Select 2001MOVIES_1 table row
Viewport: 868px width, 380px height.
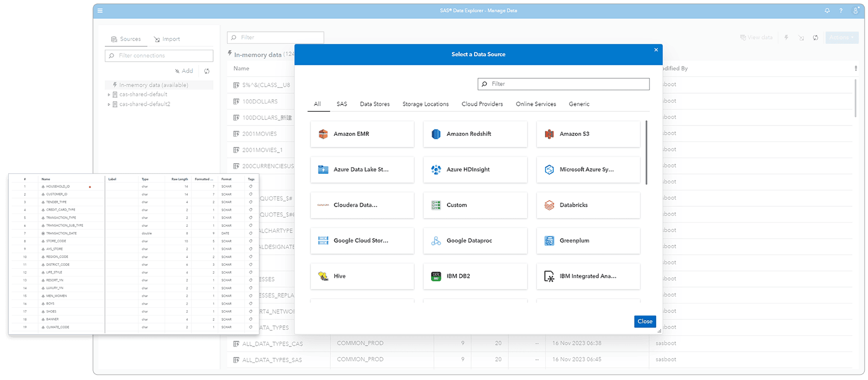pos(261,150)
